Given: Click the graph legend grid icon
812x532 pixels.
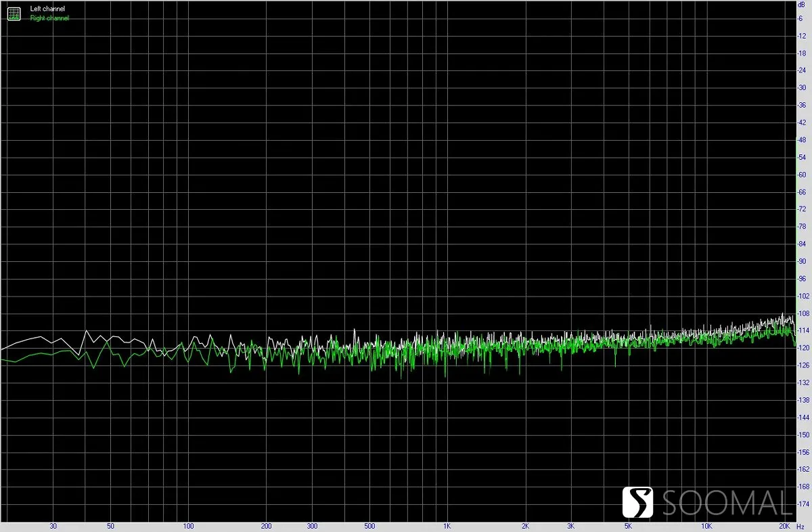Looking at the screenshot, I should 14,13.
